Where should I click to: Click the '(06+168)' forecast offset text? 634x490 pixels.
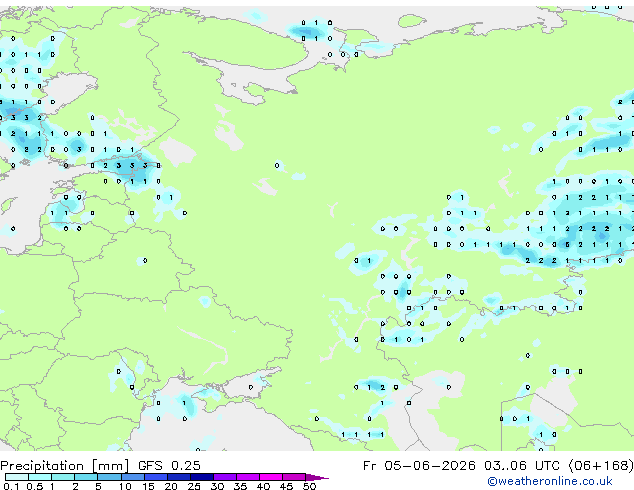(x=601, y=466)
